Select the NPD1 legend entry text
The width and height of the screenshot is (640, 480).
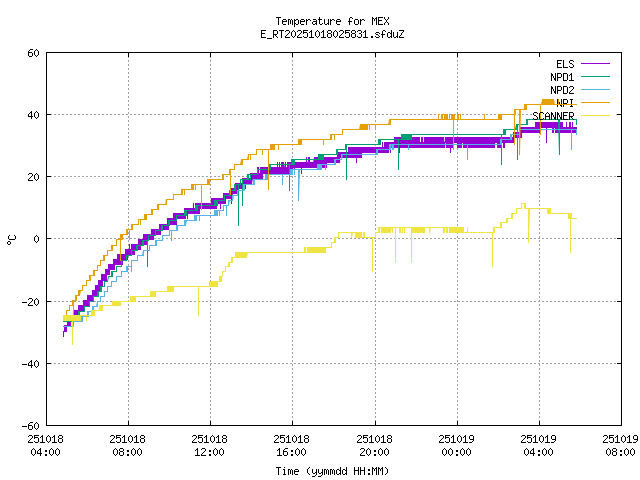tap(561, 77)
